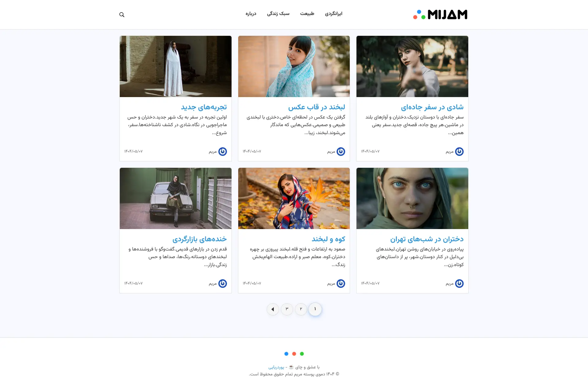Open the سبک زندگی menu item
The height and width of the screenshot is (384, 588).
tap(278, 14)
